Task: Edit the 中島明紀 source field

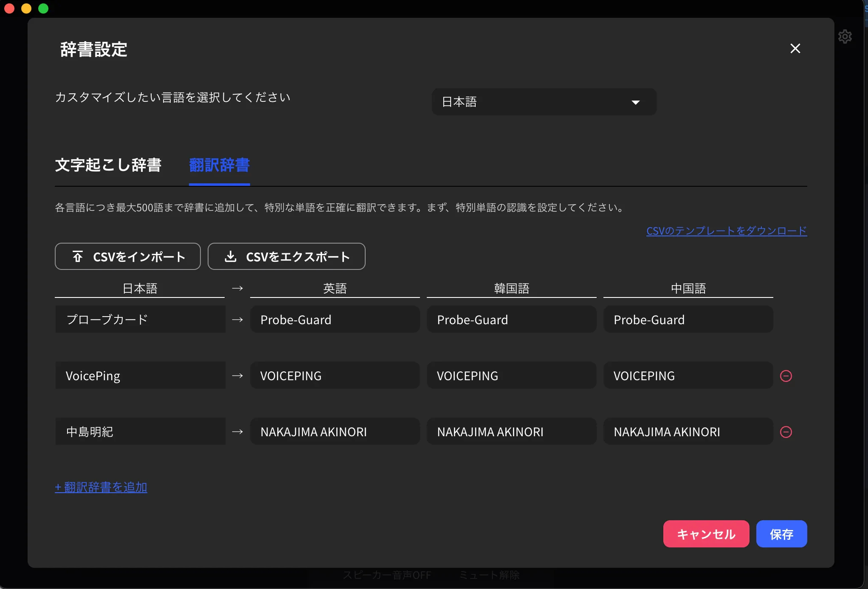Action: [x=140, y=431]
